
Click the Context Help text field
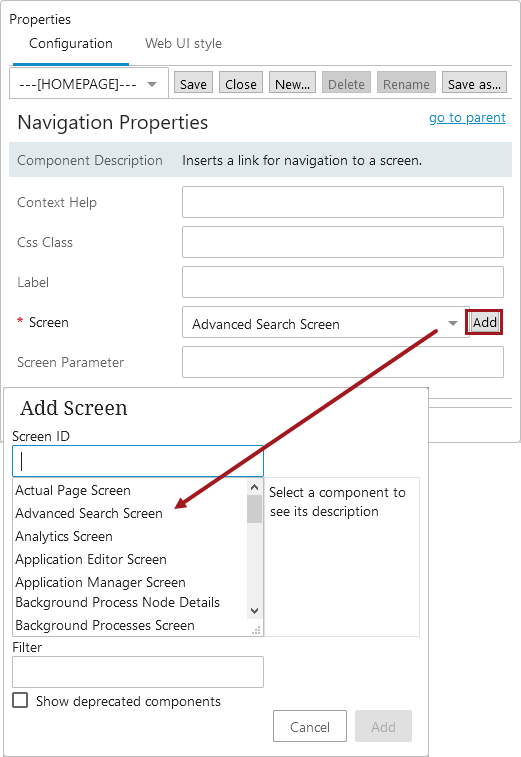(x=343, y=202)
